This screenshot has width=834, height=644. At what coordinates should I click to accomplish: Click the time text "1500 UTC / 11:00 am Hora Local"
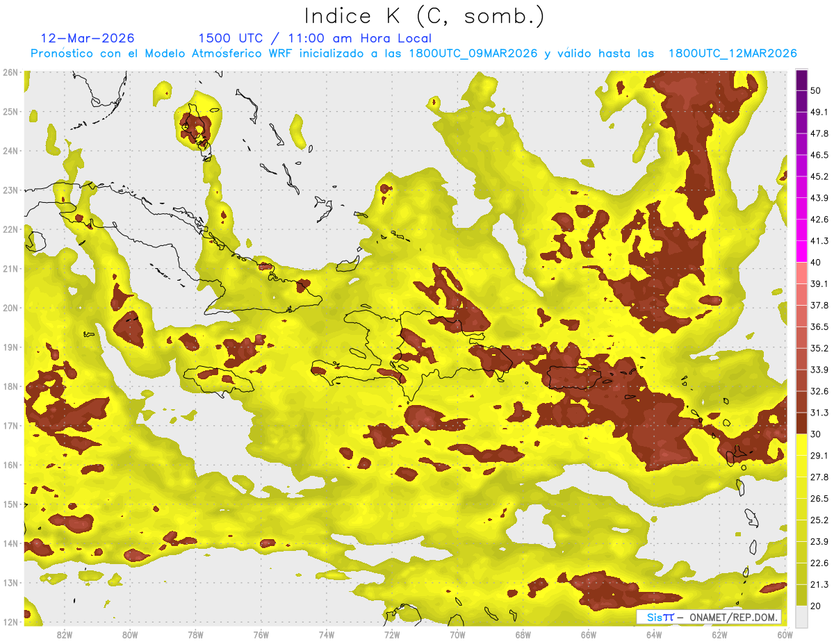(315, 38)
